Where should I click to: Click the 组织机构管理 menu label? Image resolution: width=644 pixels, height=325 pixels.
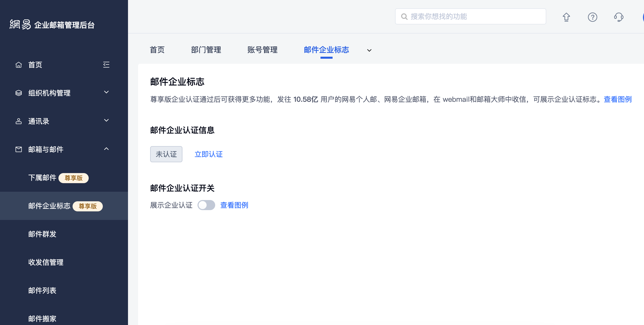coord(49,93)
